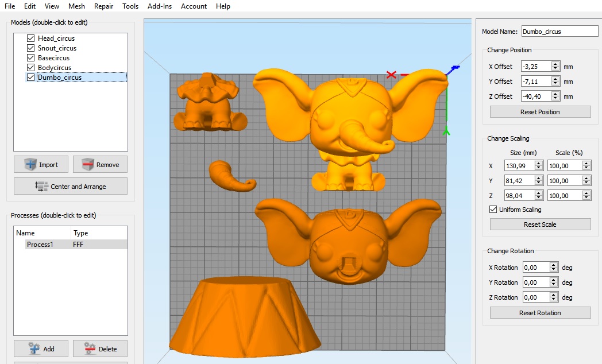Click the Remove model button

(x=100, y=165)
